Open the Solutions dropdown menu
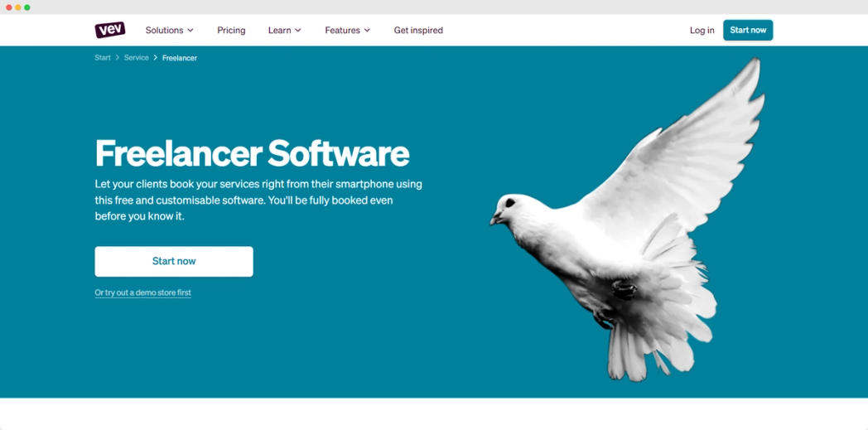 170,31
